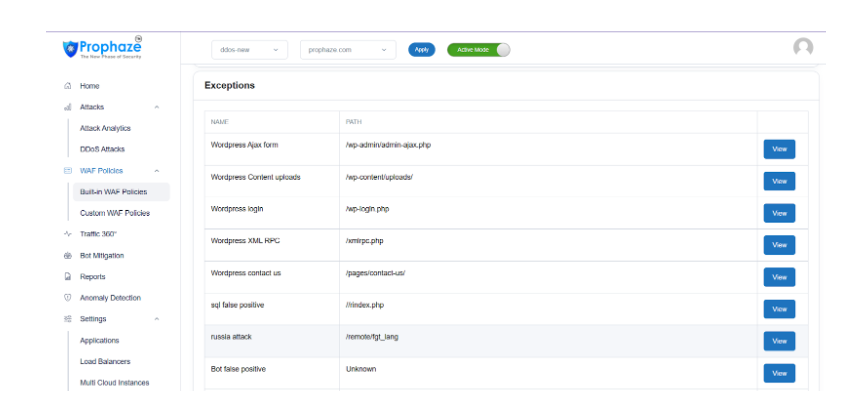Screen dimensions: 860x417
Task: Click the sql false positive row
Action: point(480,306)
